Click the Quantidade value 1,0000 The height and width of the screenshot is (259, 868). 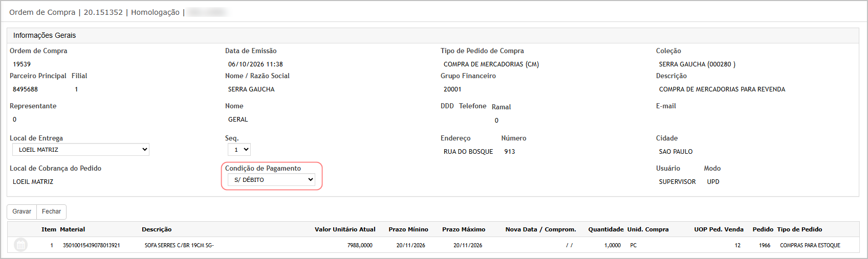point(613,245)
